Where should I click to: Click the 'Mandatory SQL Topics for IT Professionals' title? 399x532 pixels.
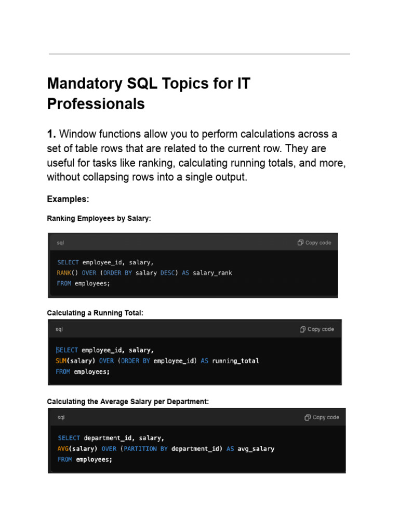149,94
